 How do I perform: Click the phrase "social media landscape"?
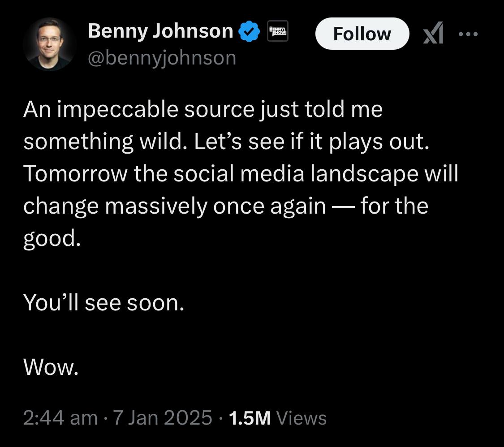click(295, 174)
